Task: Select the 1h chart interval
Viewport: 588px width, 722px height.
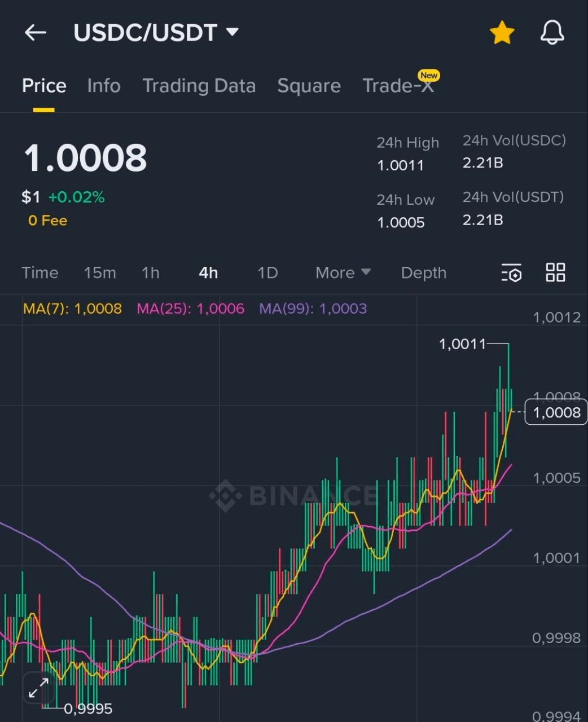Action: 150,273
